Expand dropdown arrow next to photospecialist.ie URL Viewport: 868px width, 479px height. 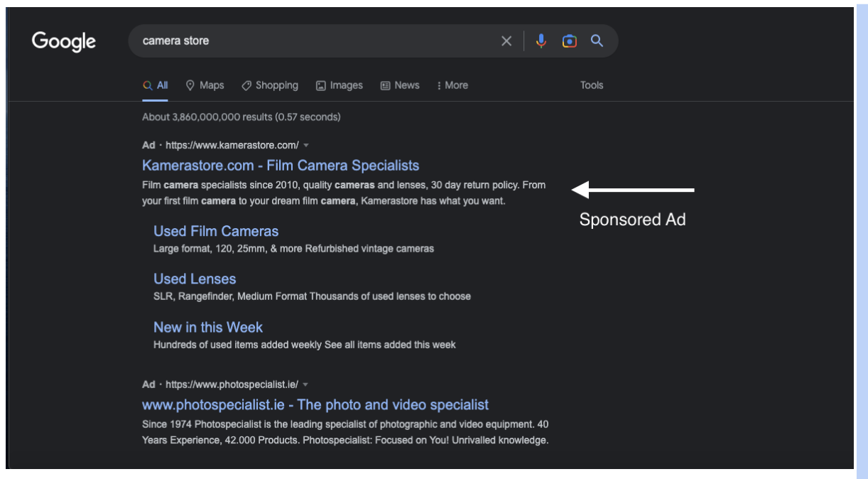point(305,384)
